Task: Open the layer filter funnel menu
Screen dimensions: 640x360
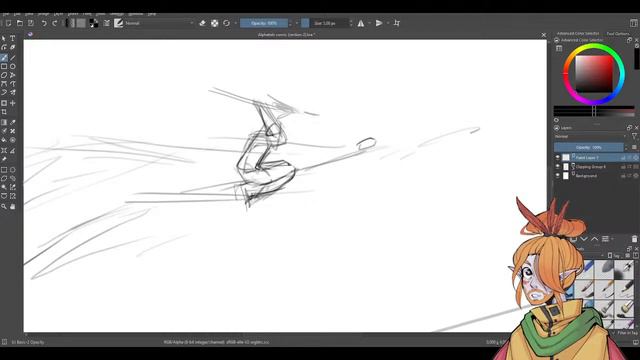Action: pos(634,136)
